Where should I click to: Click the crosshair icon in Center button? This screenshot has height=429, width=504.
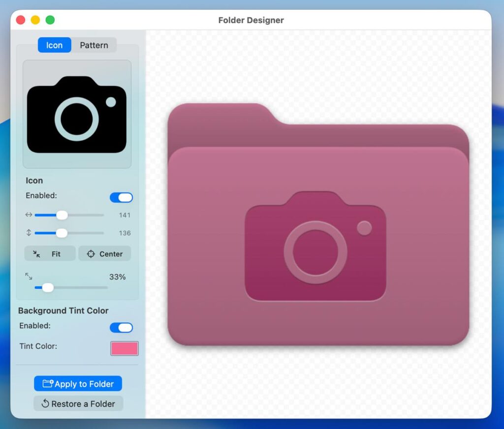(x=91, y=254)
